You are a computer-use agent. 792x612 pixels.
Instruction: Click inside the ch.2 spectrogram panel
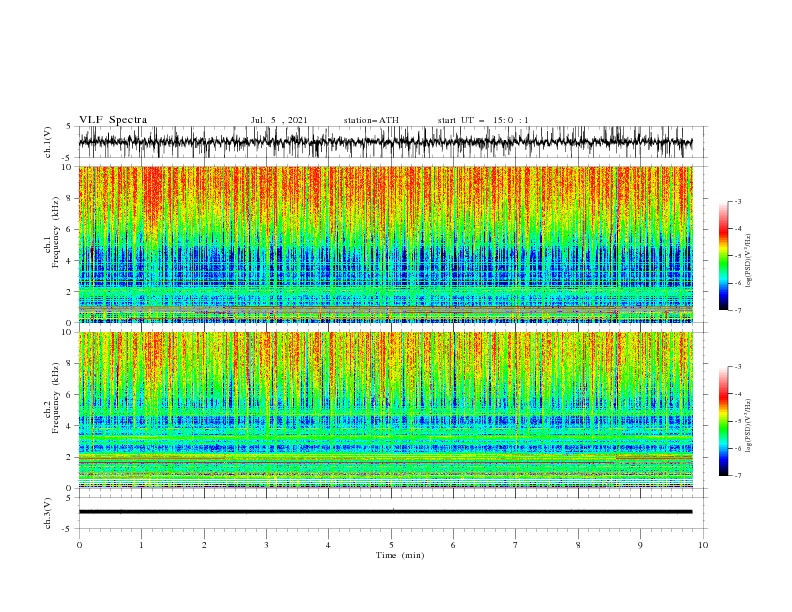[386, 410]
